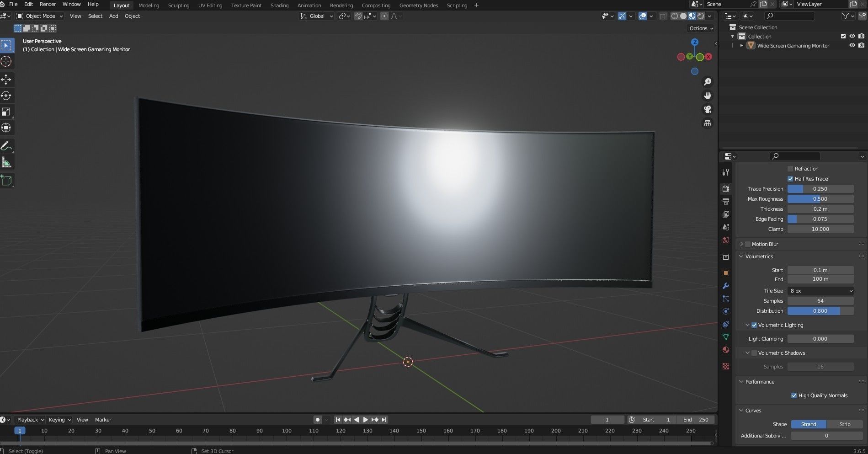Select the Measure tool
The height and width of the screenshot is (454, 868).
pyautogui.click(x=6, y=162)
